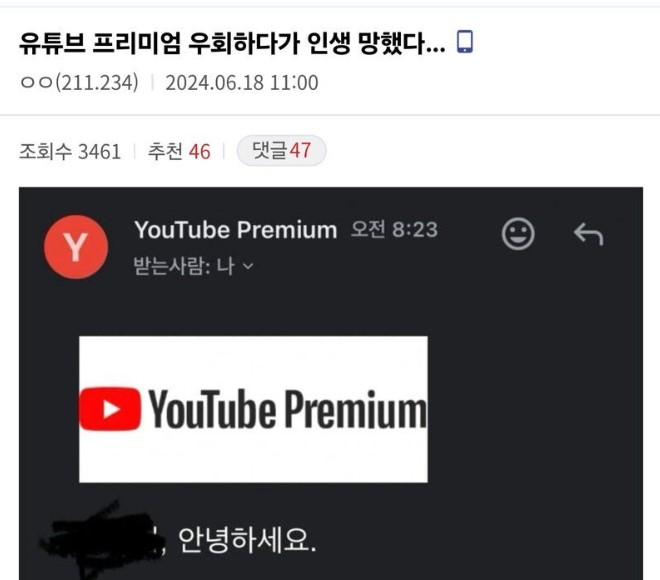Click the 추천 46 recommend count

[179, 152]
